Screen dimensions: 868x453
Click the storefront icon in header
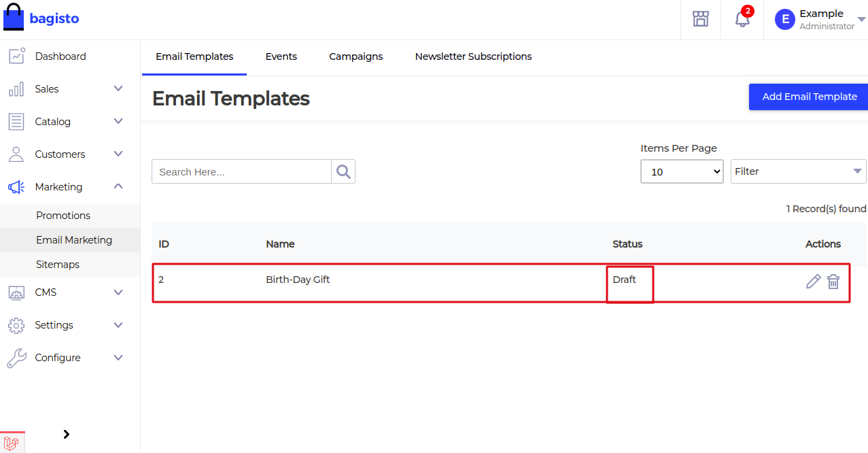click(700, 19)
